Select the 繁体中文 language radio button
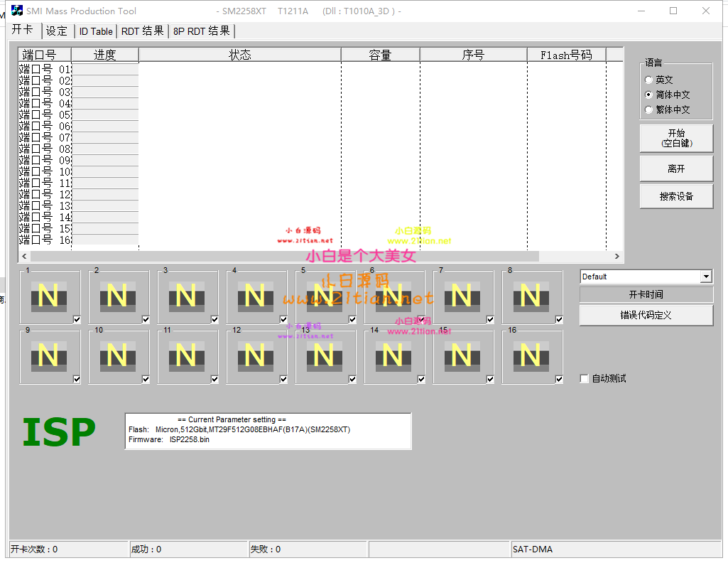 click(648, 109)
